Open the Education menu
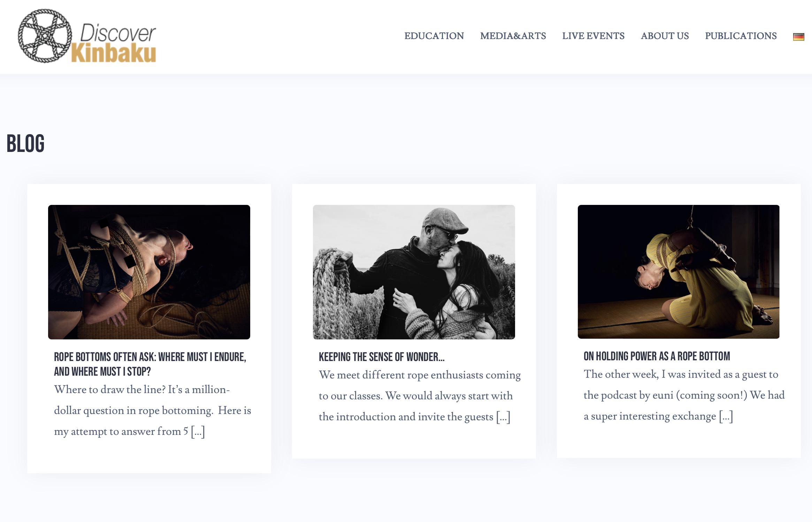The height and width of the screenshot is (522, 812). click(x=434, y=36)
